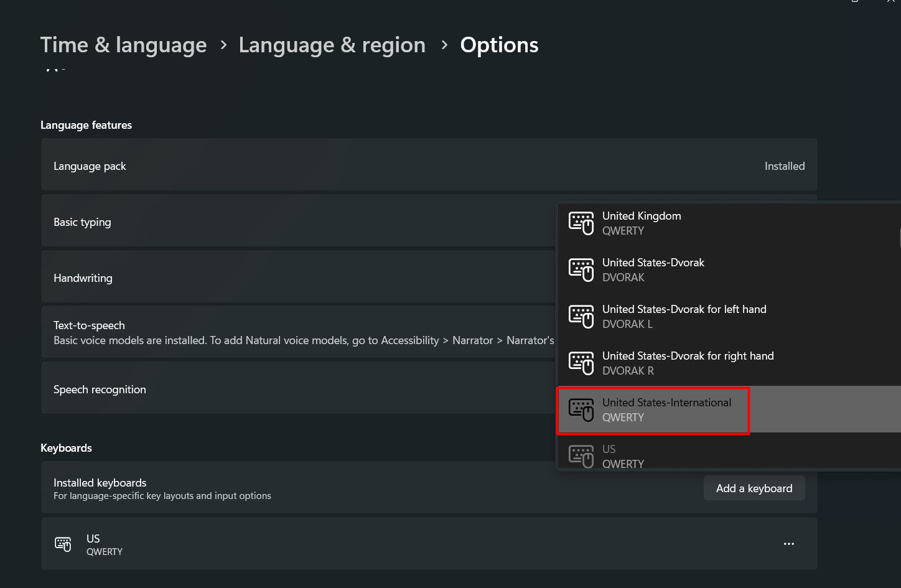Open the three-dot menu for US keyboard

click(788, 544)
